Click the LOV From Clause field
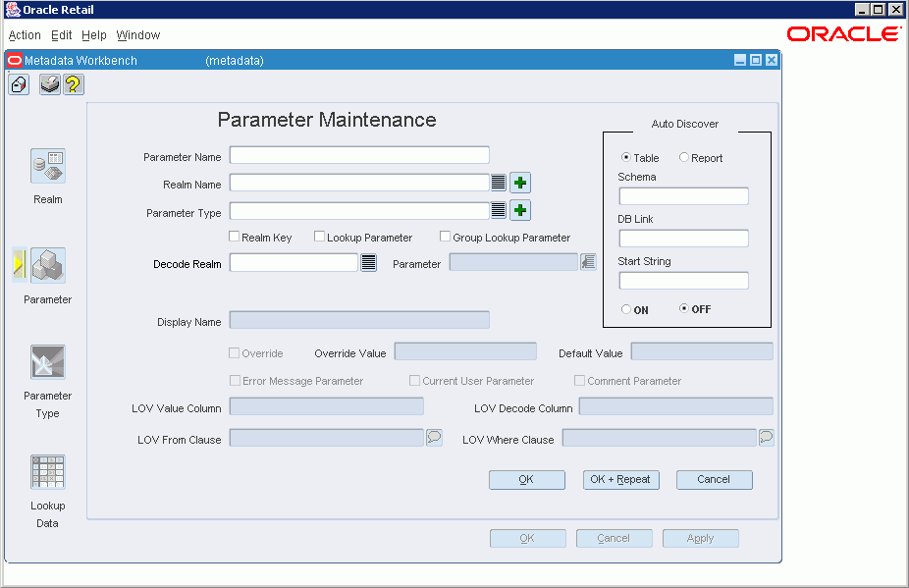The width and height of the screenshot is (909, 588). point(326,438)
